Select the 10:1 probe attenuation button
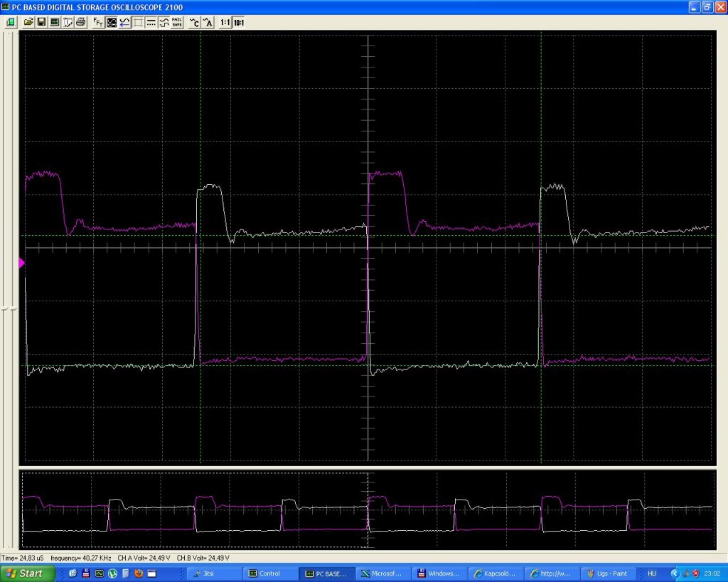The image size is (728, 582). pyautogui.click(x=239, y=22)
